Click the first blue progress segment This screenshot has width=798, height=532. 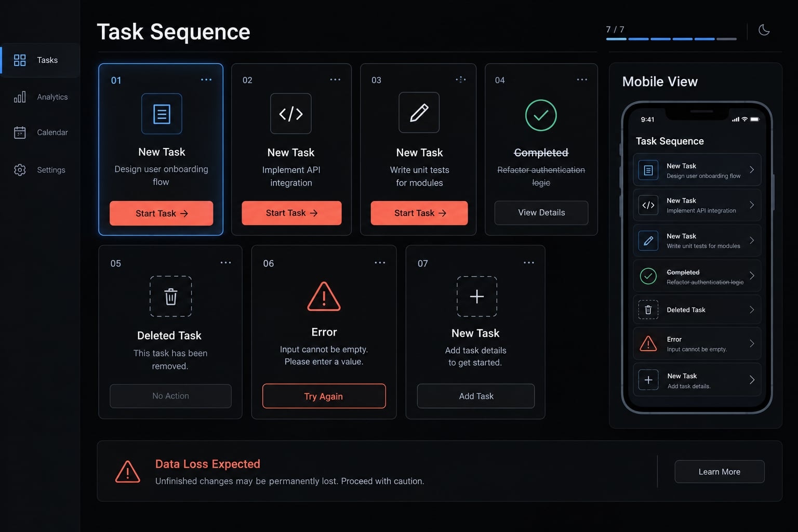[x=616, y=39]
